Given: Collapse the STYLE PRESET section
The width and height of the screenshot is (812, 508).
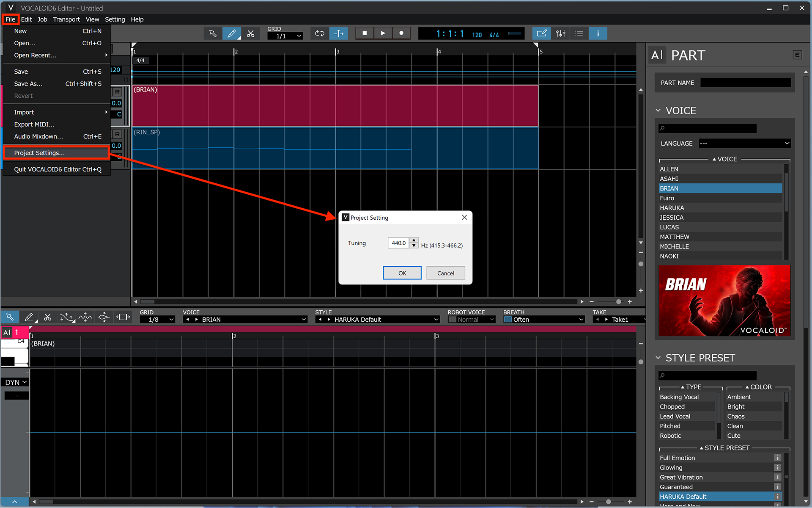Looking at the screenshot, I should (658, 358).
